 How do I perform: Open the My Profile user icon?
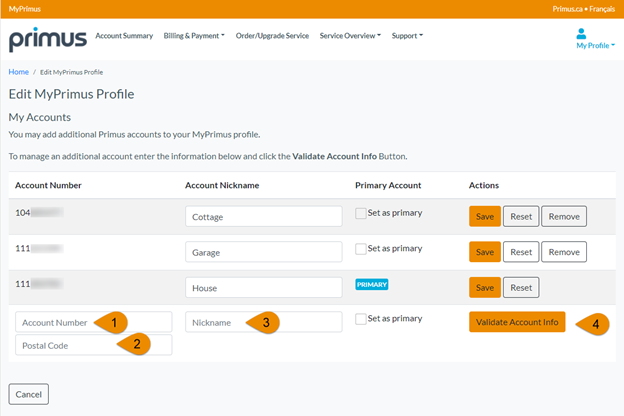[581, 34]
